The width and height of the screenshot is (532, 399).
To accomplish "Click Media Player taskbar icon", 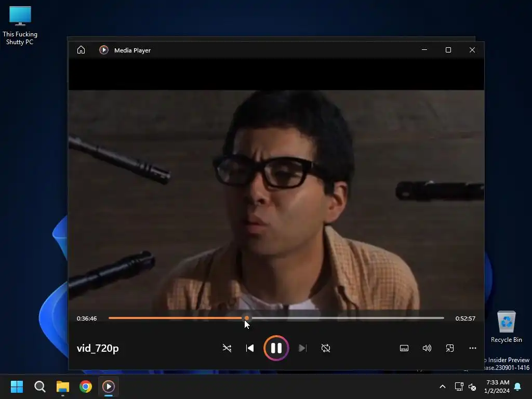I will (109, 387).
